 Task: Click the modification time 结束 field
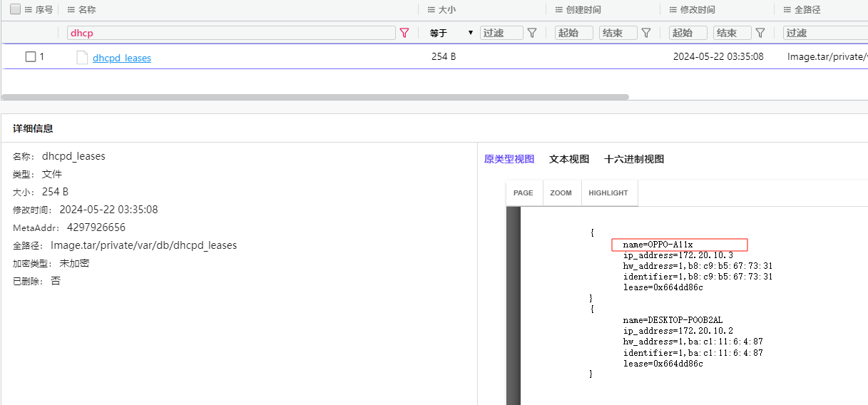coord(732,33)
